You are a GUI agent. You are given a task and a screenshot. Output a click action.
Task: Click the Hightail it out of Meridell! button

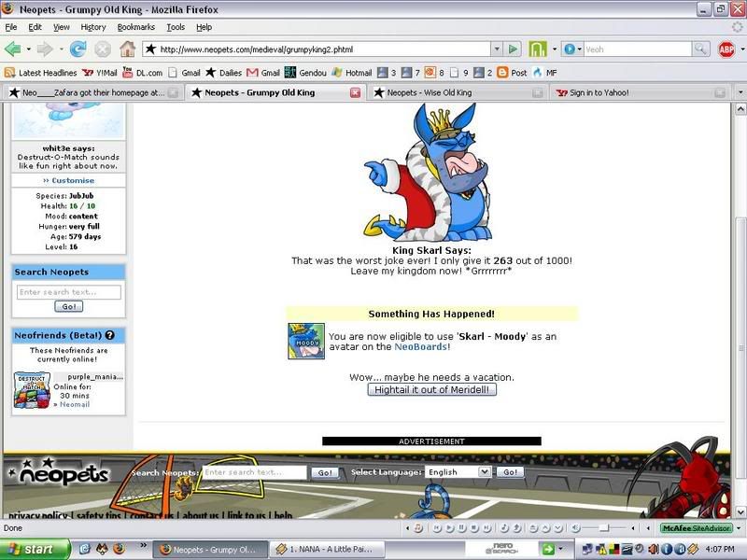(431, 389)
